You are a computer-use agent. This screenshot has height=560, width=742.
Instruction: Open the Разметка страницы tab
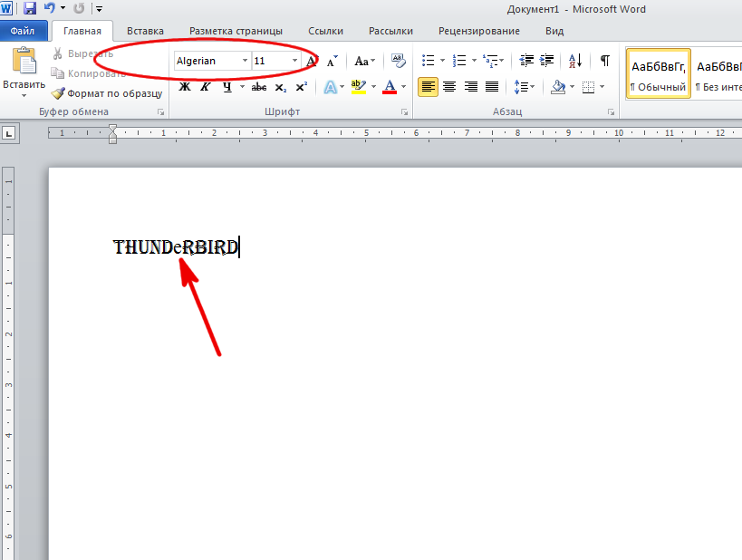click(x=236, y=31)
